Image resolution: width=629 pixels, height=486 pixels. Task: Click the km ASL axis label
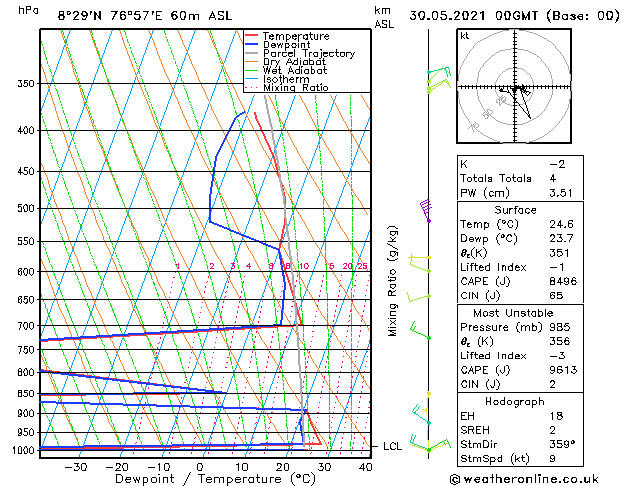384,17
